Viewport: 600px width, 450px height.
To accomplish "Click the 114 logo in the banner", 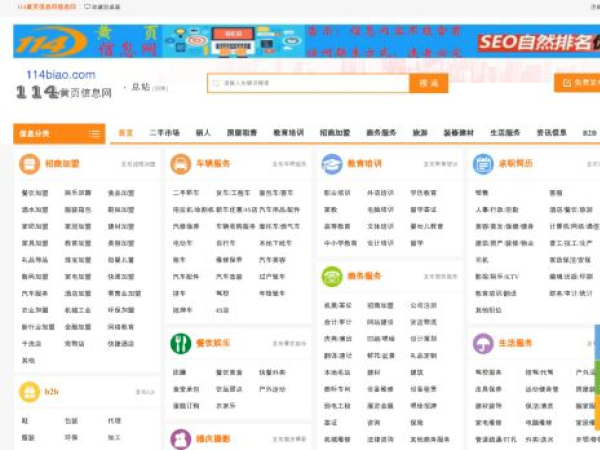I will [51, 41].
